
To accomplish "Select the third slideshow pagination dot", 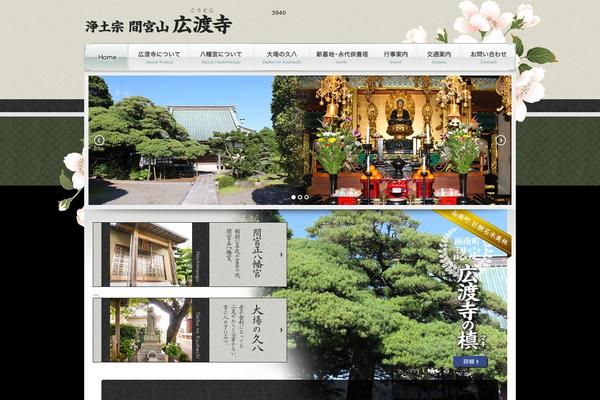I will 306,197.
